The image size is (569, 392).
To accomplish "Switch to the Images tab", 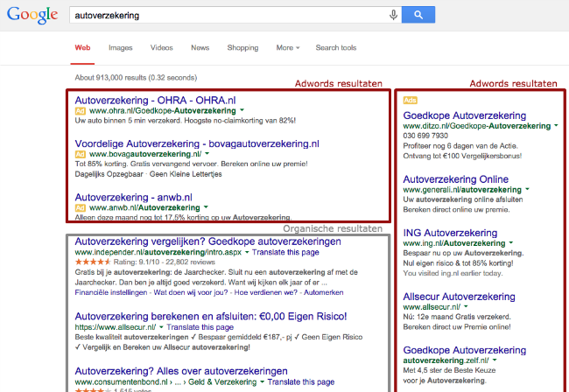I will click(x=121, y=47).
